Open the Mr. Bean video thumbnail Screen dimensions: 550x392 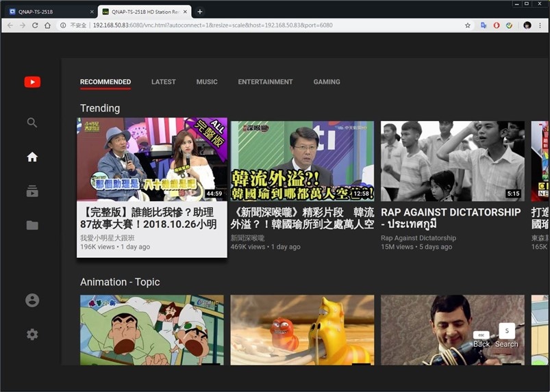[x=453, y=330]
